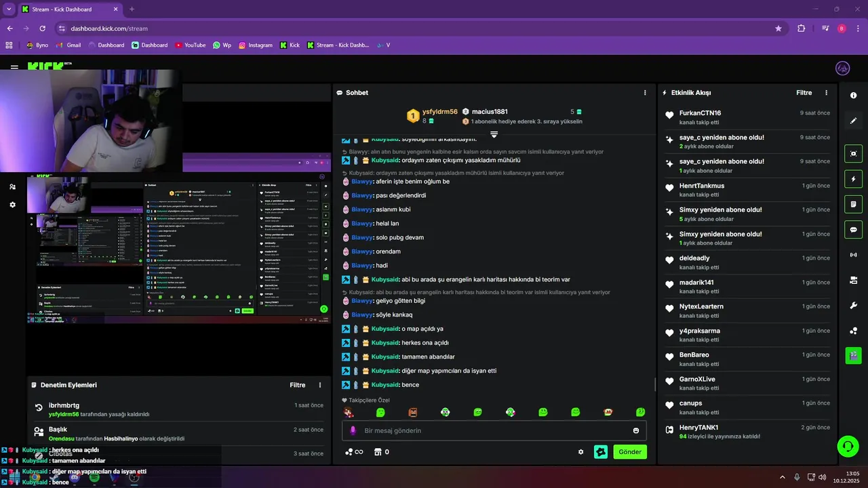Open Sohbet panel three-dot options menu
The width and height of the screenshot is (868, 488).
(645, 93)
